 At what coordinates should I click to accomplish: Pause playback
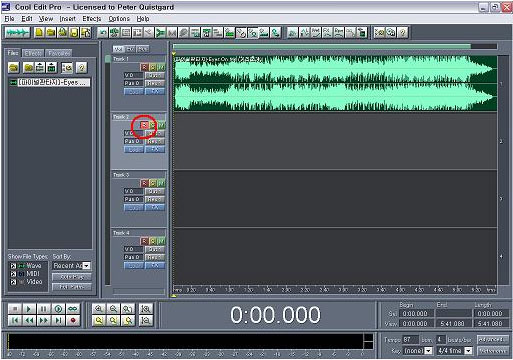[x=44, y=309]
